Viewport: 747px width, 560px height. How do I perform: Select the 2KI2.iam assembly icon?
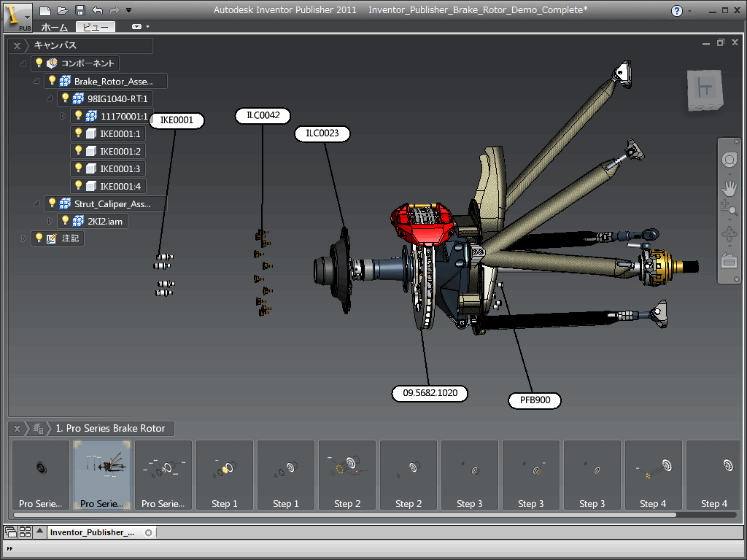78,221
